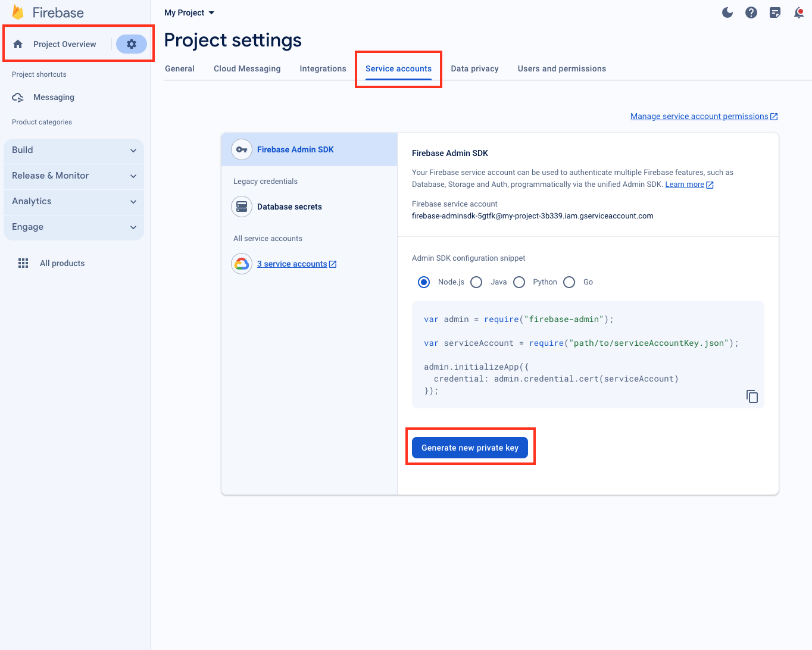Expand the Release & Monitor category
Image resolution: width=812 pixels, height=650 pixels.
74,176
